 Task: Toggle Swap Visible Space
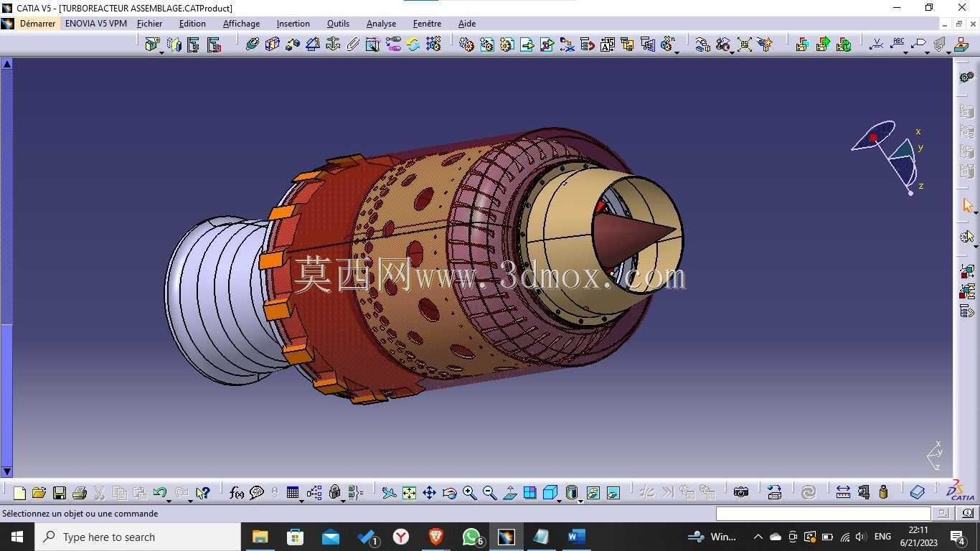click(613, 492)
